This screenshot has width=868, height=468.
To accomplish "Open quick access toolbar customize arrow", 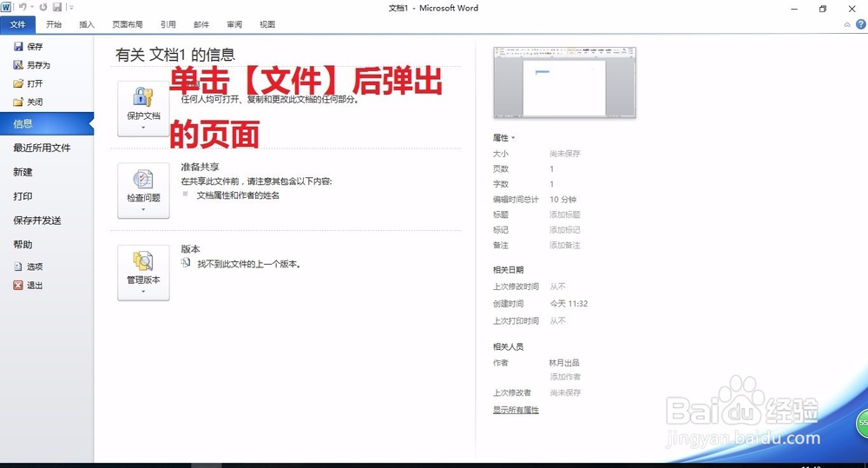I will coord(71,7).
